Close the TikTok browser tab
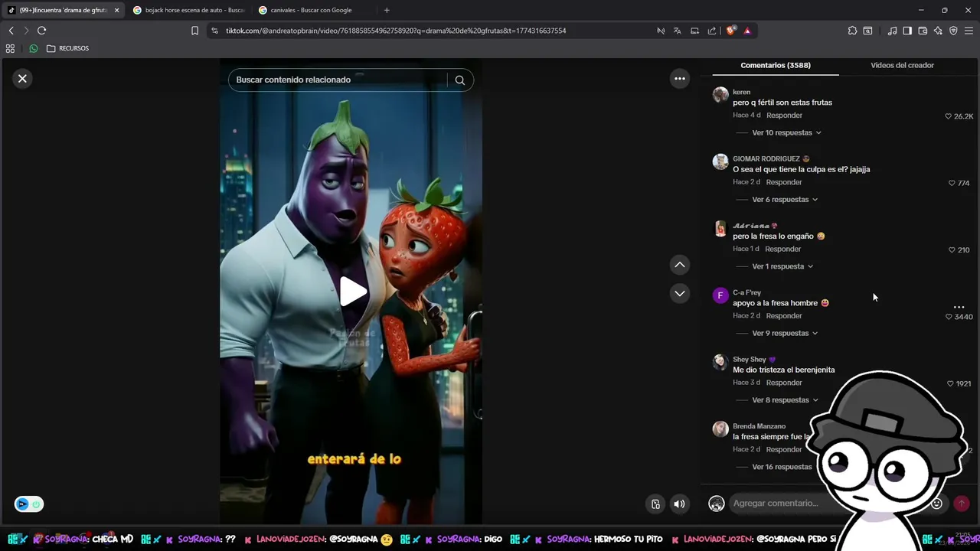 click(x=116, y=10)
